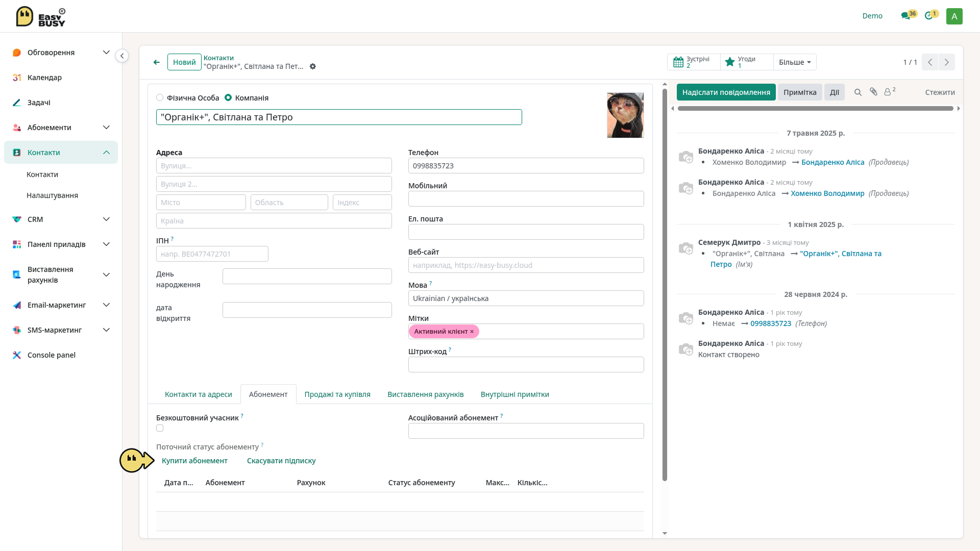Collapse the sidebar with the round arrow button
Image resolution: width=980 pixels, height=551 pixels.
pos(122,56)
